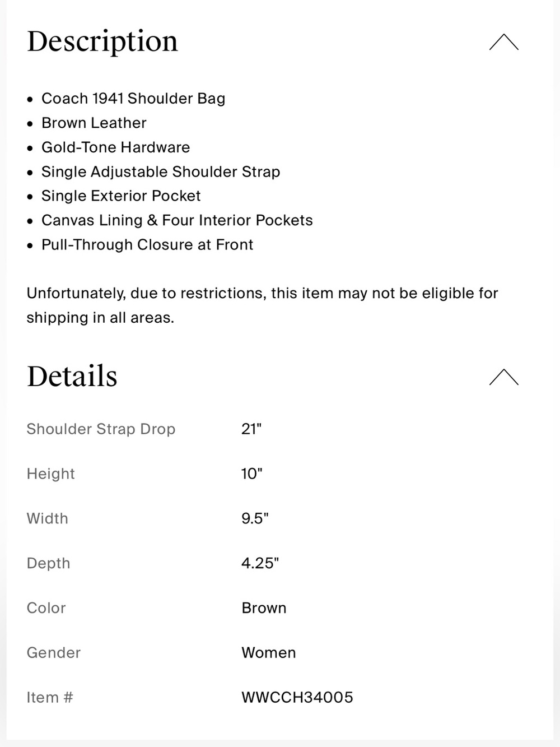Click item number WWCCH34005

tap(297, 698)
